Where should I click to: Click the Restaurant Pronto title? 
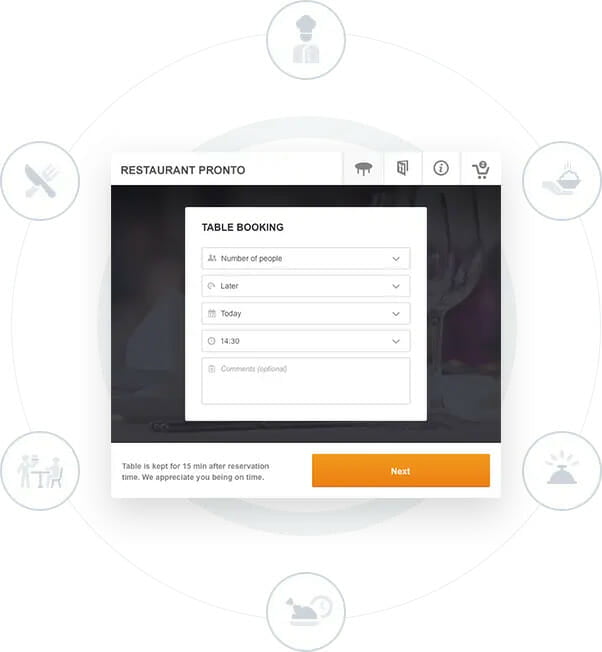(183, 170)
